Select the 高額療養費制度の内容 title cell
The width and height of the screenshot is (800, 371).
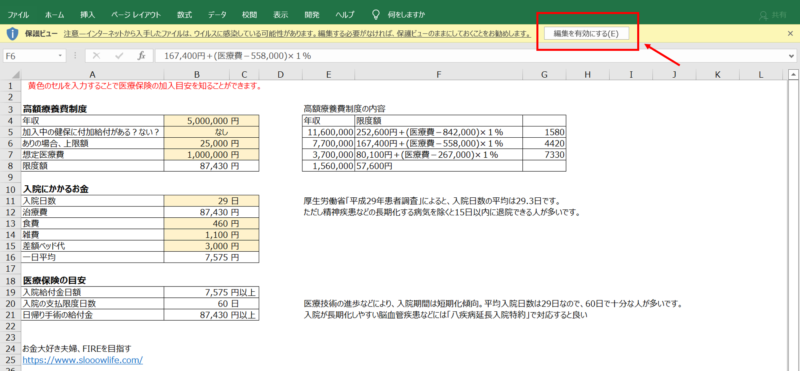click(344, 109)
